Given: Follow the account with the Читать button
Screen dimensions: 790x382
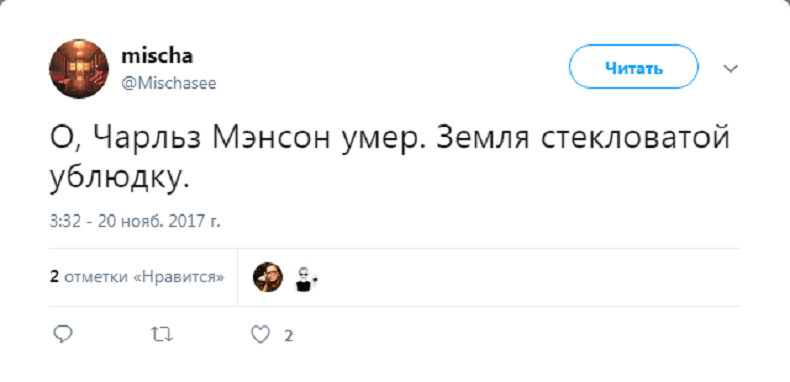Looking at the screenshot, I should (634, 67).
